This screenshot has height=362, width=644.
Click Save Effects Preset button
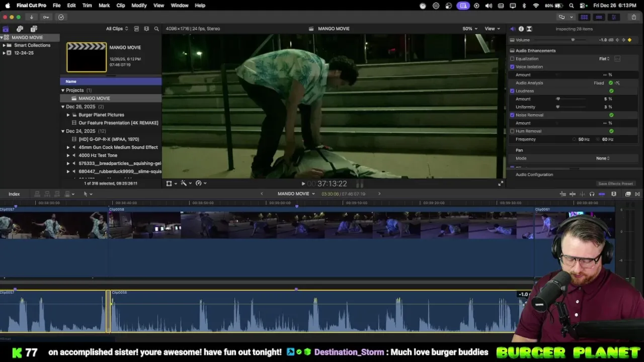tap(615, 184)
